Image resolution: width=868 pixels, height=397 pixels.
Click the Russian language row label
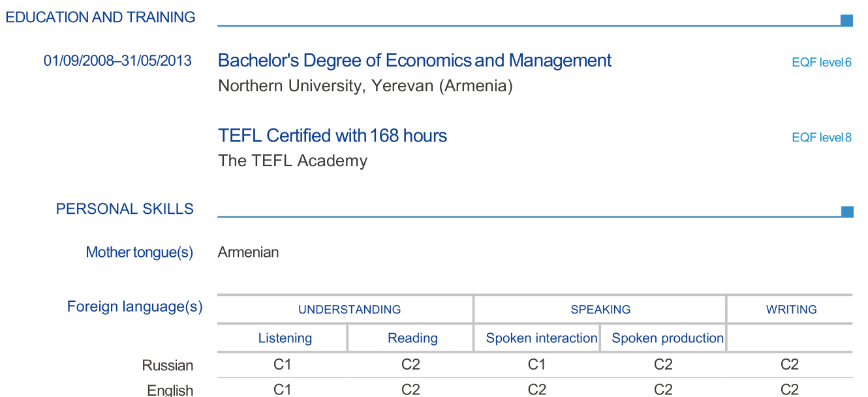coord(168,366)
